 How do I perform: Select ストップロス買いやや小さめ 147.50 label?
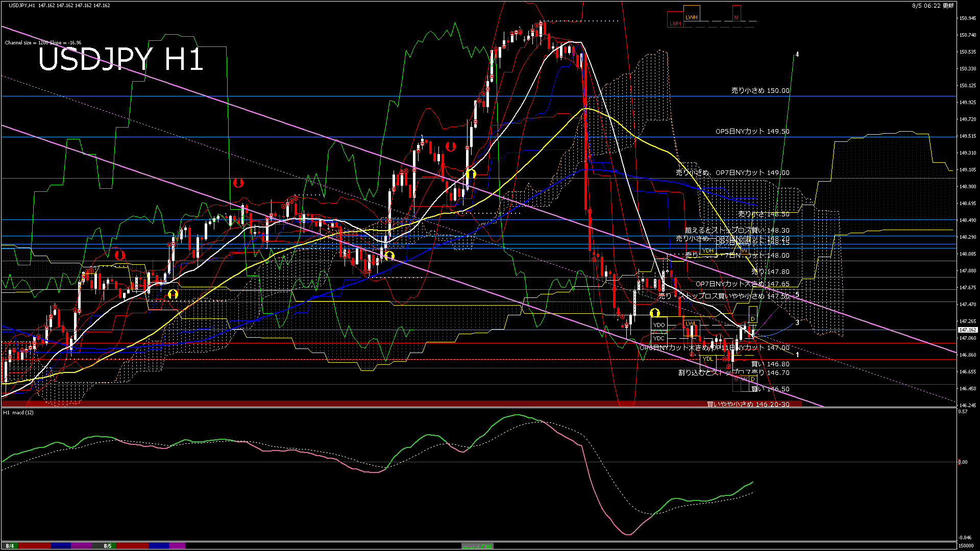(733, 296)
